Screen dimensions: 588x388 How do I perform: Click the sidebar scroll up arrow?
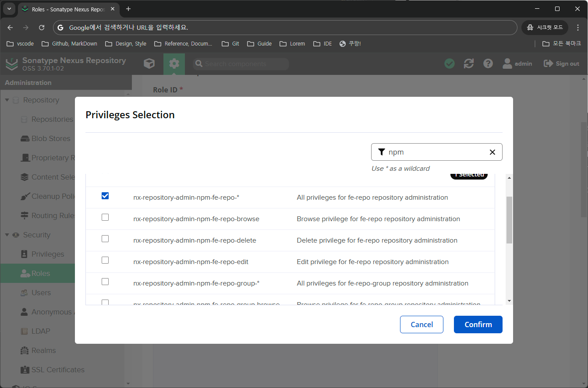tap(128, 94)
